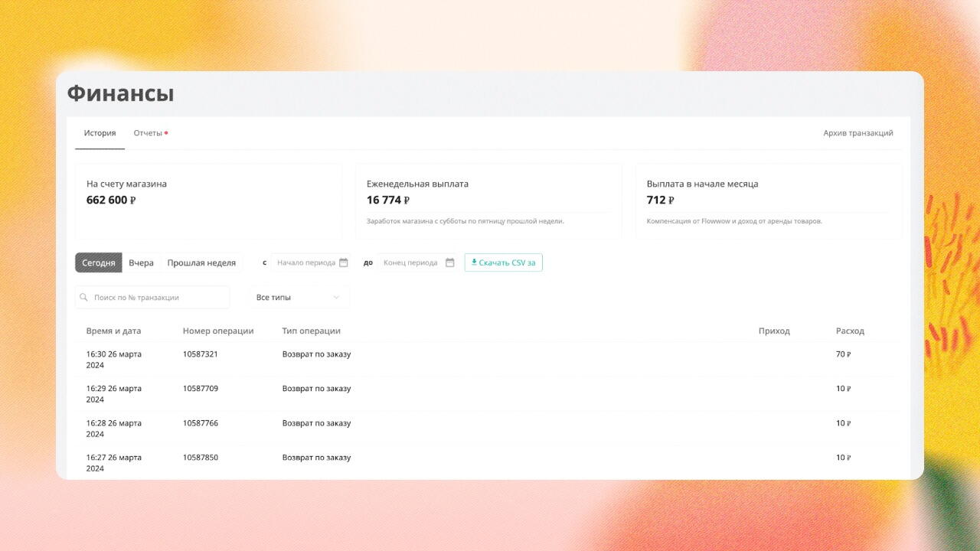Switch period filter to Вчера
The image size is (980, 551).
[x=141, y=262]
